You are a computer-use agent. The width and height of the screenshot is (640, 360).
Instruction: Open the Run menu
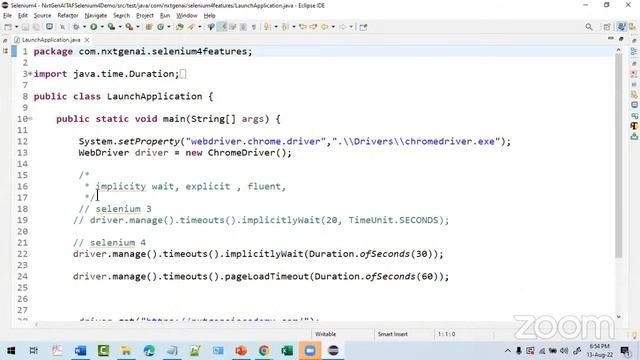click(165, 16)
